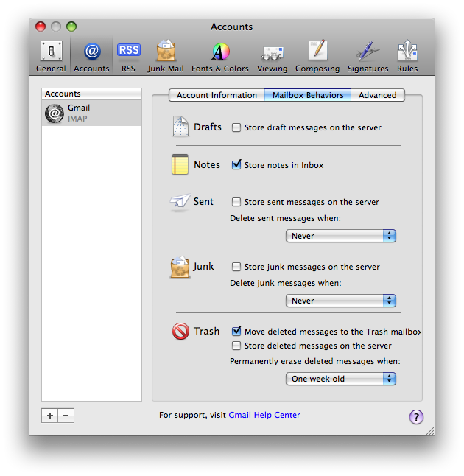Image resolution: width=464 pixels, height=476 pixels.
Task: Enable Store junk messages on the server
Action: (236, 267)
